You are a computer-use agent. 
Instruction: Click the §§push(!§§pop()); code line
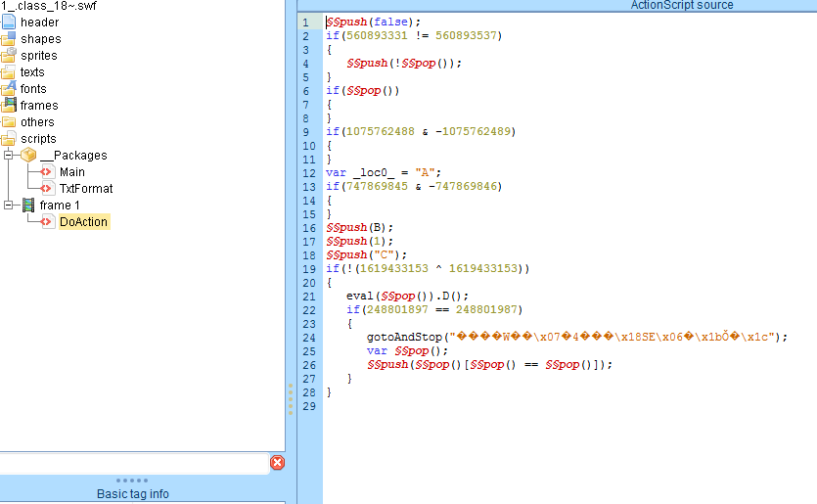click(404, 63)
